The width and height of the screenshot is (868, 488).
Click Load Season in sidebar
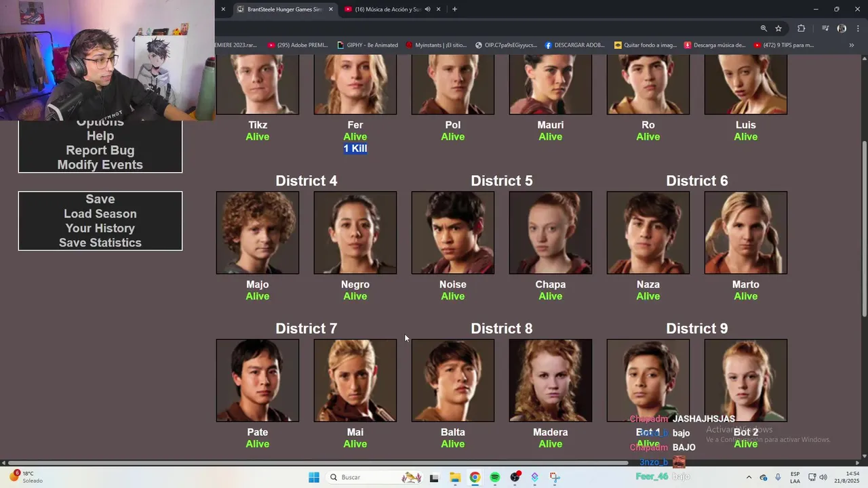[100, 213]
